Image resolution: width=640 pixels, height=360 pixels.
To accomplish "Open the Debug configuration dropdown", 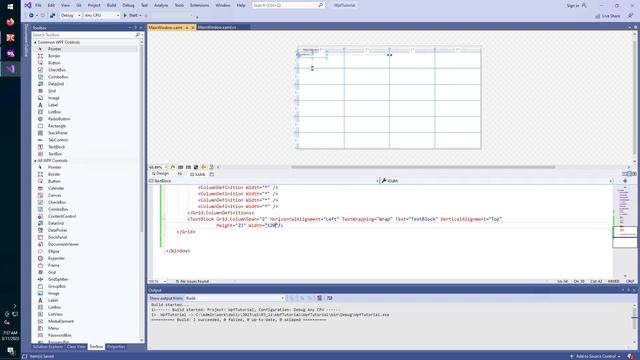I will coord(71,16).
